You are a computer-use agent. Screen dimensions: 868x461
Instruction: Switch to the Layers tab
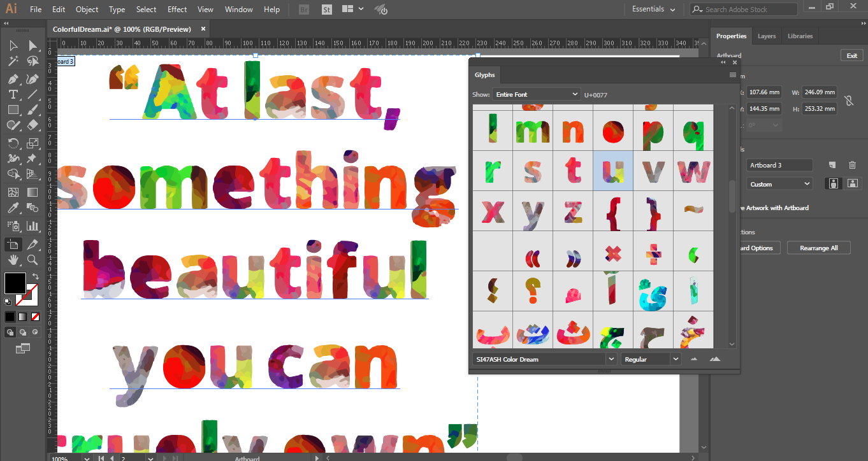pos(767,36)
